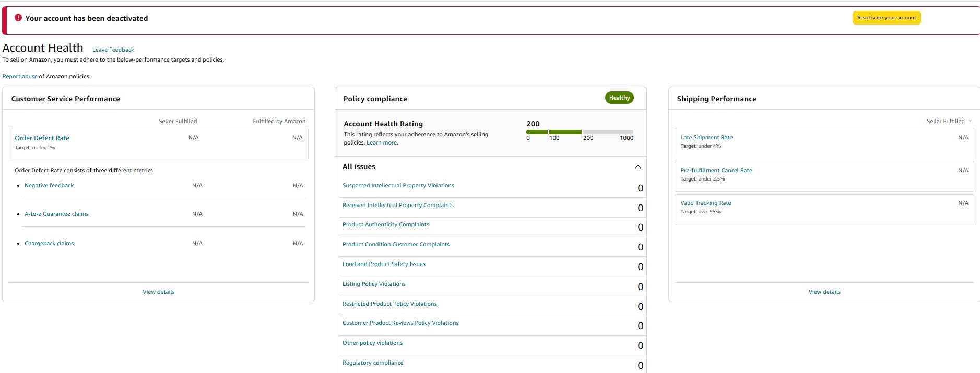Open Learn more about Account Health Rating
980x373 pixels.
pos(382,142)
